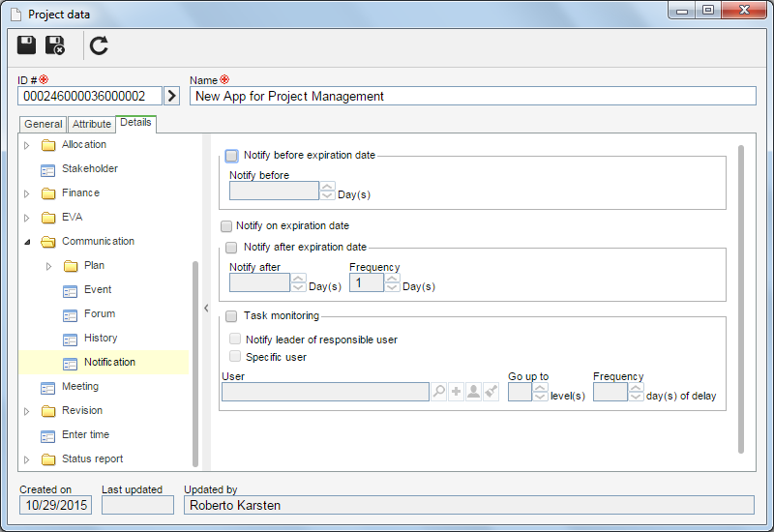Screen dimensions: 774x532
Task: Switch to the Attribute tab
Action: tap(91, 124)
